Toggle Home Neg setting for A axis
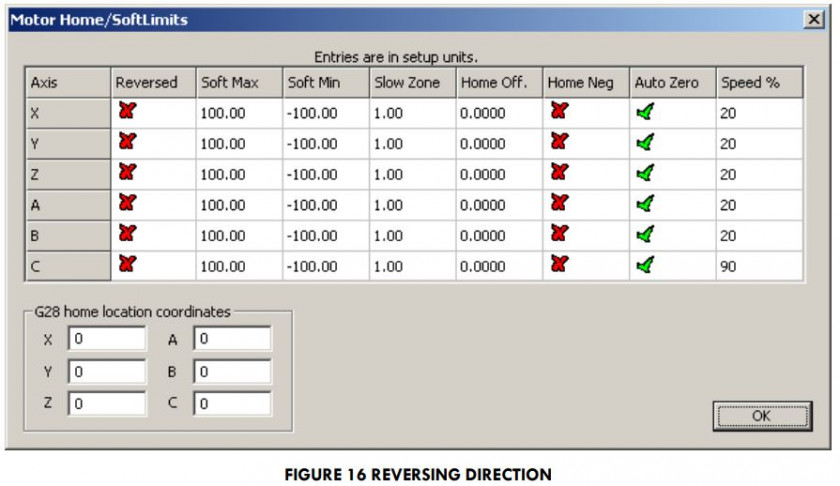Image resolution: width=840 pixels, height=486 pixels. tap(559, 204)
